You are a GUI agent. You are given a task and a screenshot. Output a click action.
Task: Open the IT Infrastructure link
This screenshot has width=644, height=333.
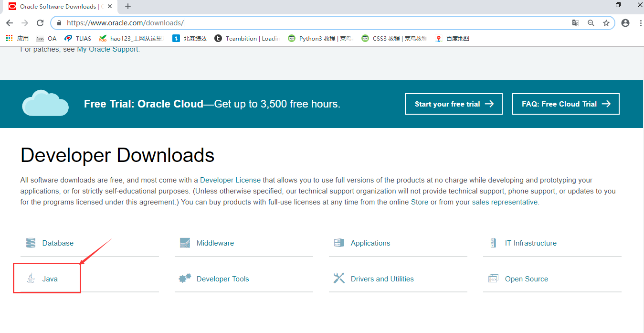(x=531, y=243)
